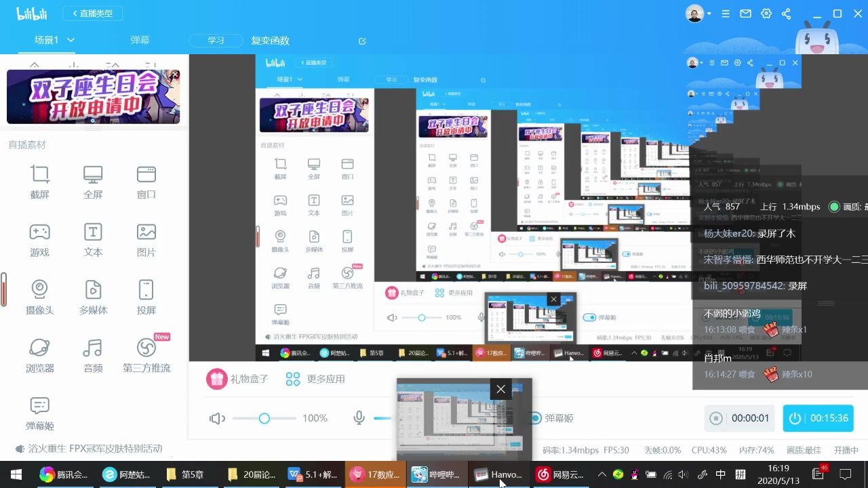Viewport: 868px width, 488px height.
Task: Open the 17数应 taskbar window
Action: [x=376, y=474]
